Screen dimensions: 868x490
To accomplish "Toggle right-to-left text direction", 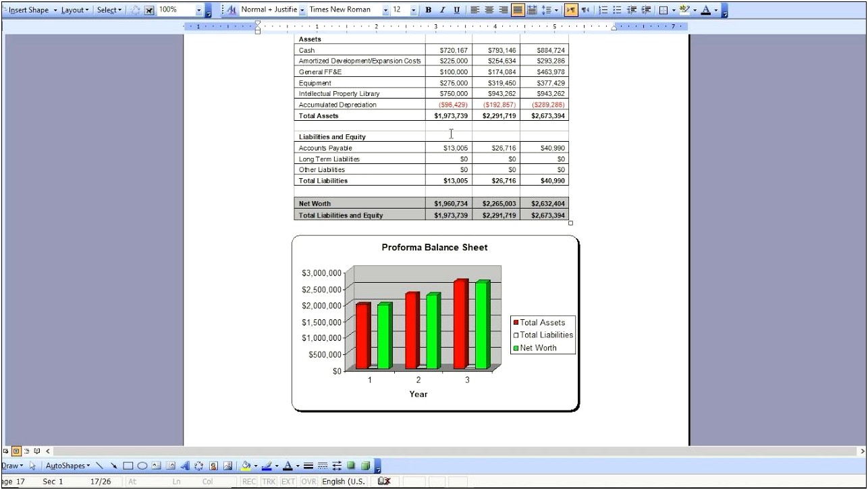I will point(585,10).
